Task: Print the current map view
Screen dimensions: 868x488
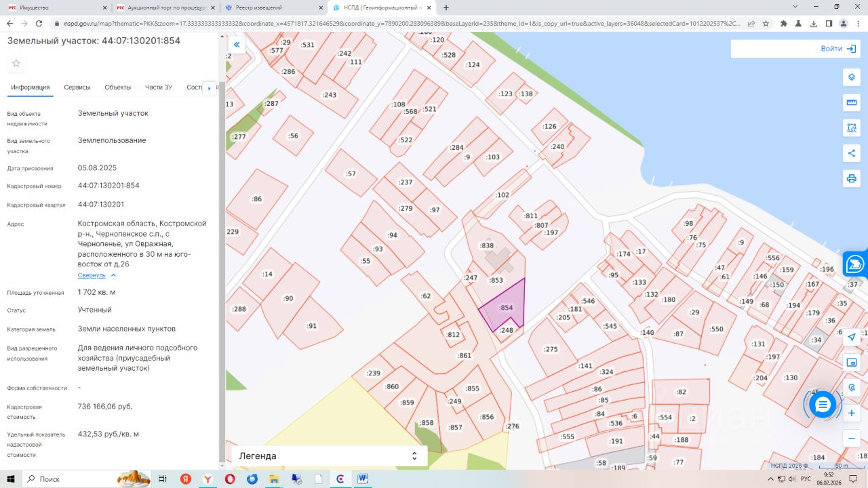Action: coord(851,179)
